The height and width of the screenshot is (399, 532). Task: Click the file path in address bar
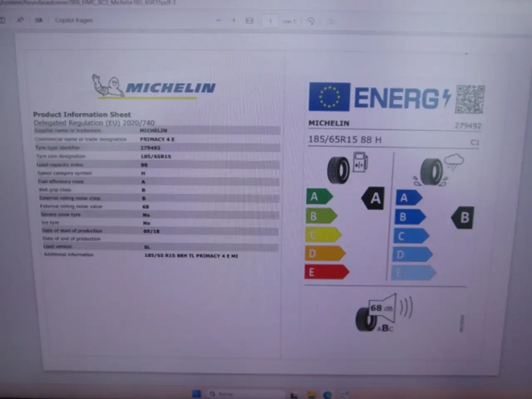point(87,2)
